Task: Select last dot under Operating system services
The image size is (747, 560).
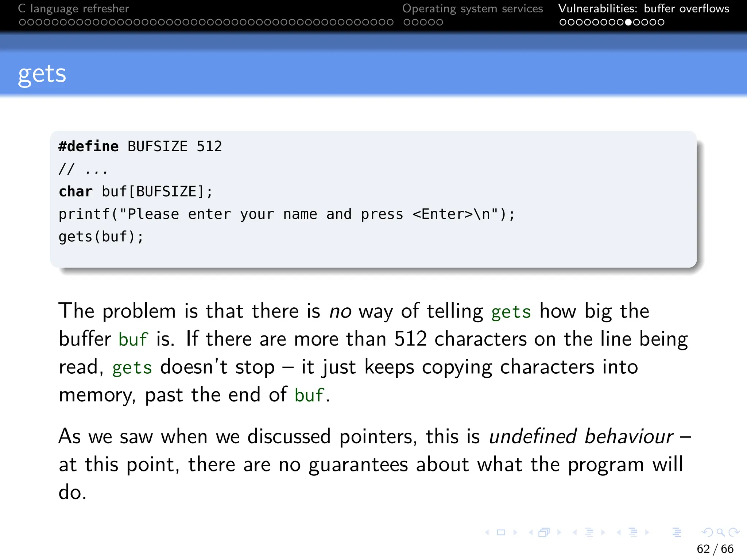Action: coord(440,22)
